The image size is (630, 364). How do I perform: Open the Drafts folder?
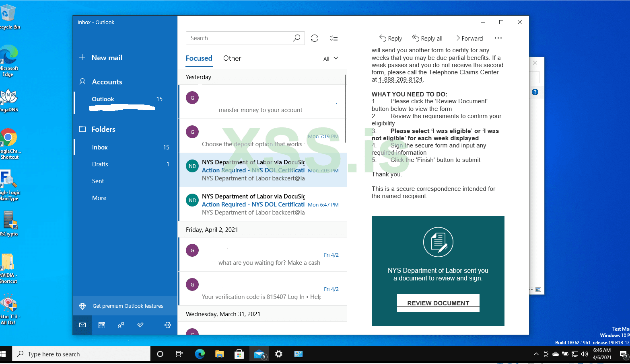tap(126, 164)
